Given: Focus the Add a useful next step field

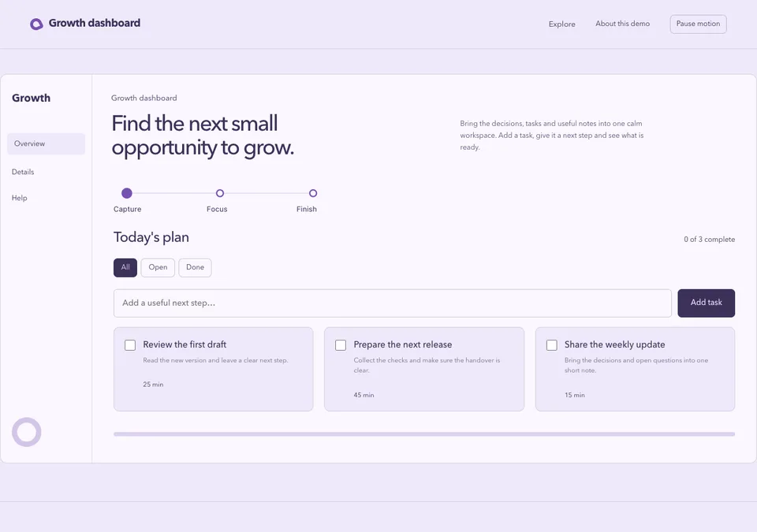Looking at the screenshot, I should click(x=392, y=303).
